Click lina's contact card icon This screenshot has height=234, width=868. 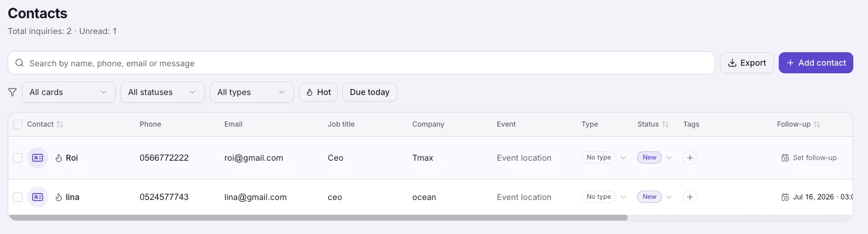click(x=38, y=197)
